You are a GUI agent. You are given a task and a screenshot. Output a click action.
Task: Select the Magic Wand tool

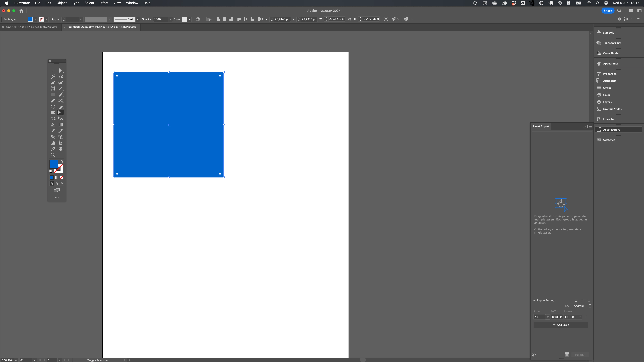click(53, 77)
